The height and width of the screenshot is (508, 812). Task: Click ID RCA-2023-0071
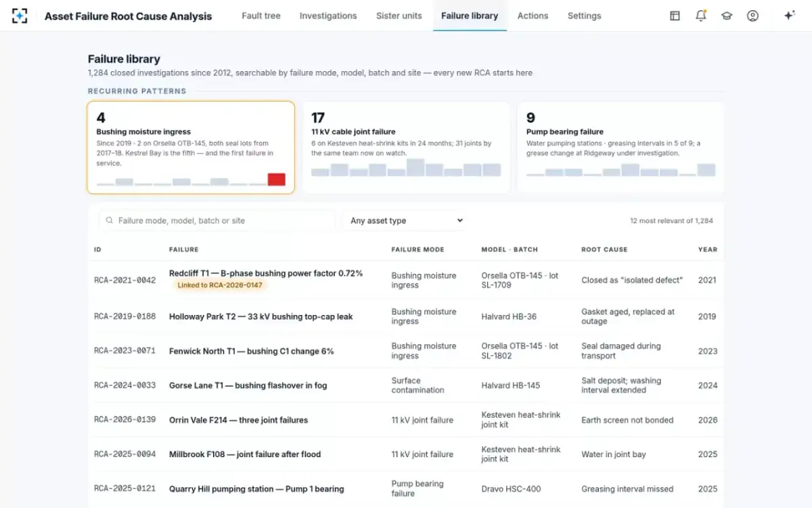coord(125,351)
